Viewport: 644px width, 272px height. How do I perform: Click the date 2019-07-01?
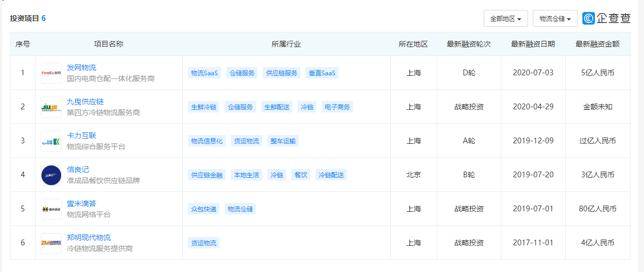pyautogui.click(x=533, y=209)
